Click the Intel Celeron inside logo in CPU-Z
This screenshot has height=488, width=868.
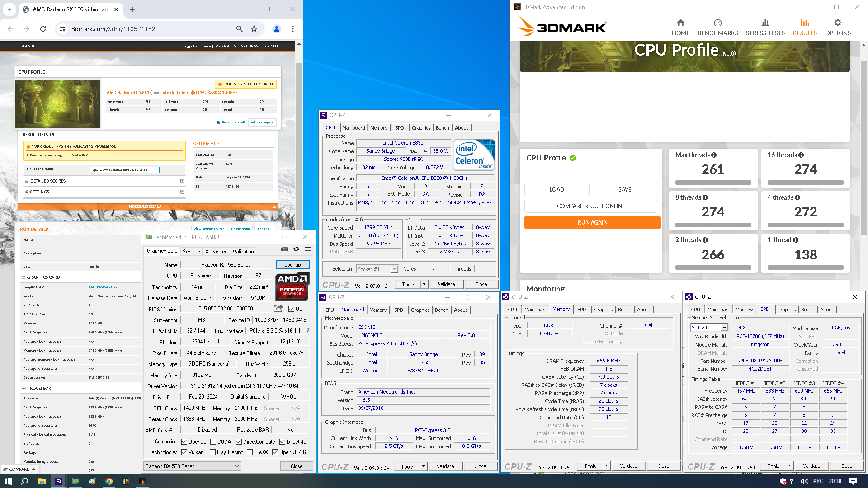point(474,155)
